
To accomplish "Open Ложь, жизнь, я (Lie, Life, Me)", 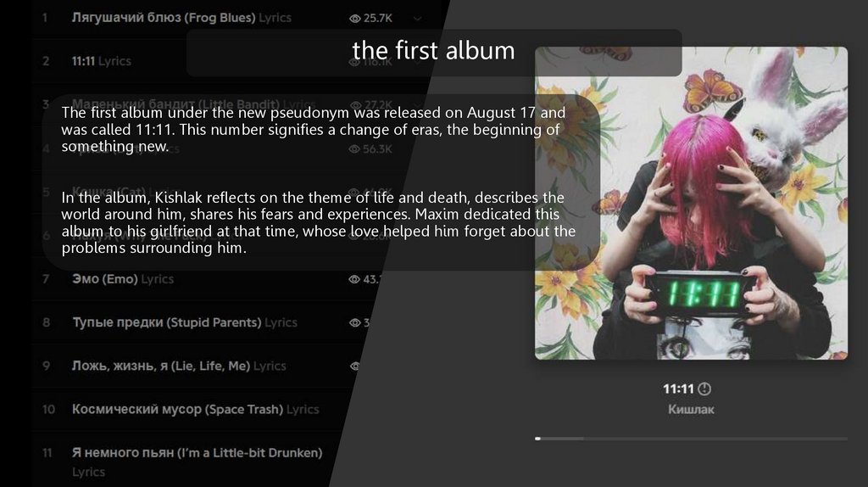I will (x=161, y=366).
